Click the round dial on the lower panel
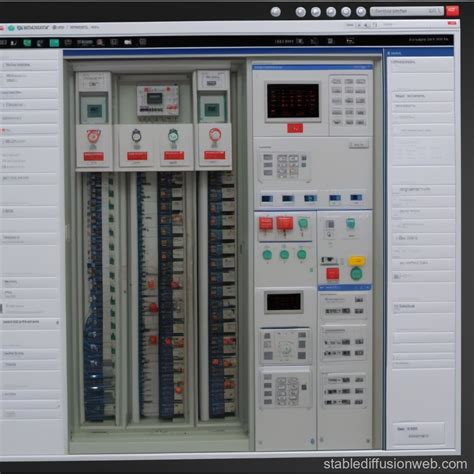 (286, 348)
